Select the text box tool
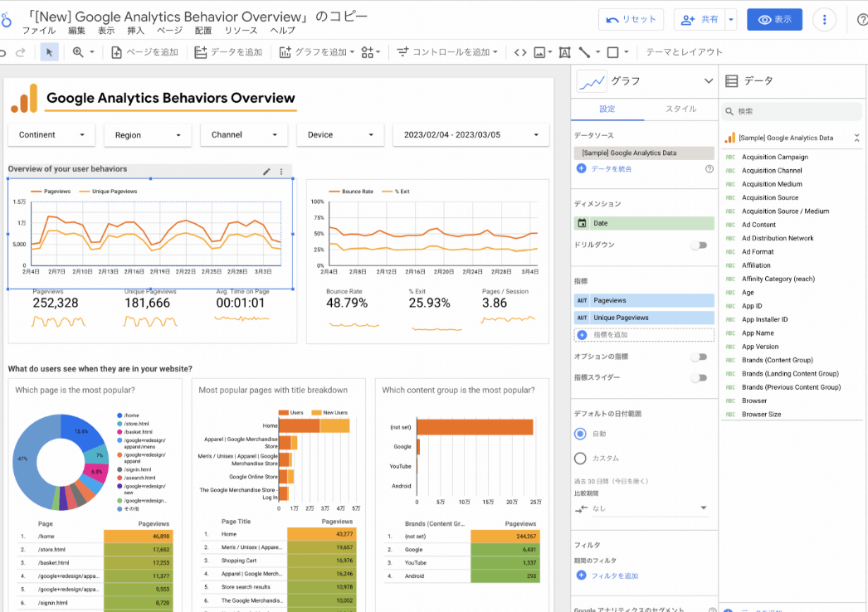Viewport: 868px width, 612px height. click(x=564, y=52)
